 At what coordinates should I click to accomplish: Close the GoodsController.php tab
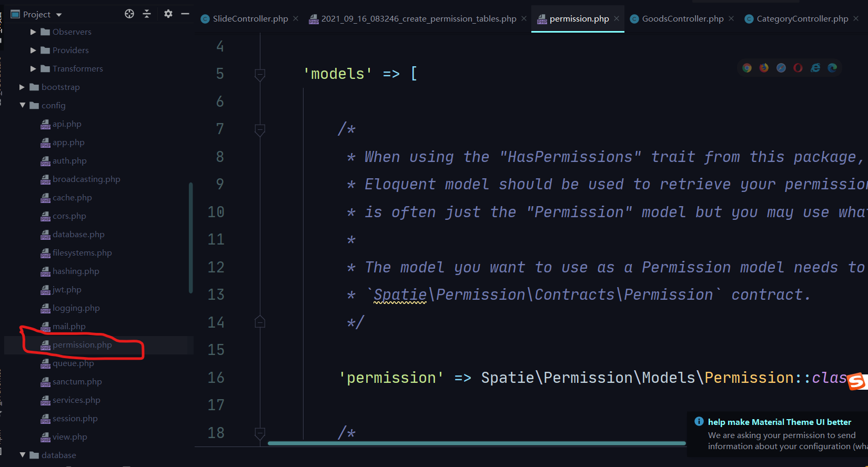[x=731, y=18]
